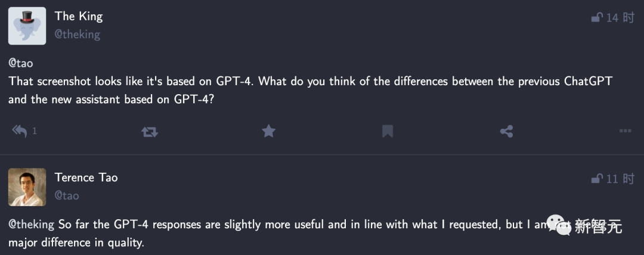The height and width of the screenshot is (255, 644).
Task: Open the 14 时 timestamp link
Action: pos(620,18)
